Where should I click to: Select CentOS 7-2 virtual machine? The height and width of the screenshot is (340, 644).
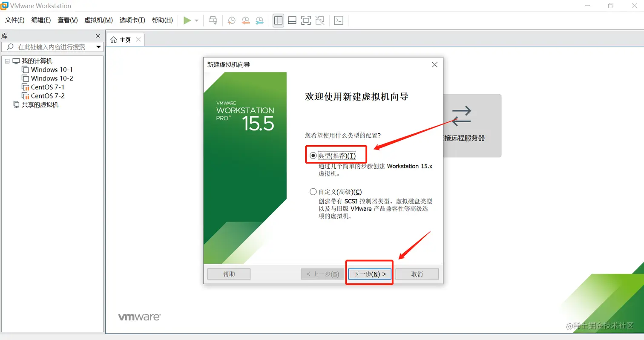pyautogui.click(x=48, y=96)
